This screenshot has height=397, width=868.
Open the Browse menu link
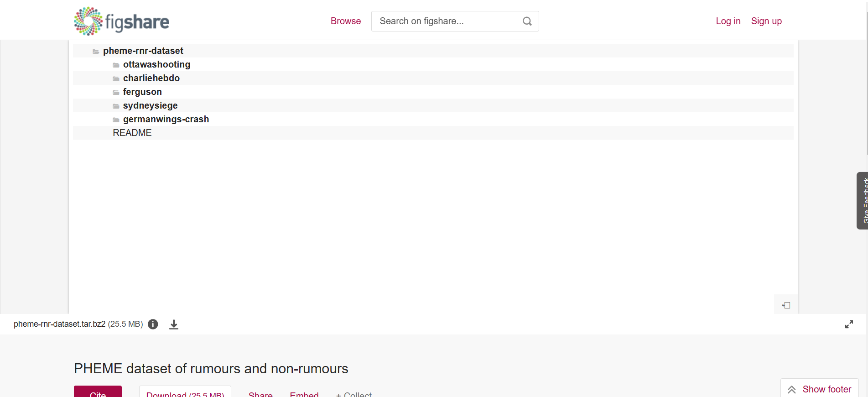click(346, 21)
